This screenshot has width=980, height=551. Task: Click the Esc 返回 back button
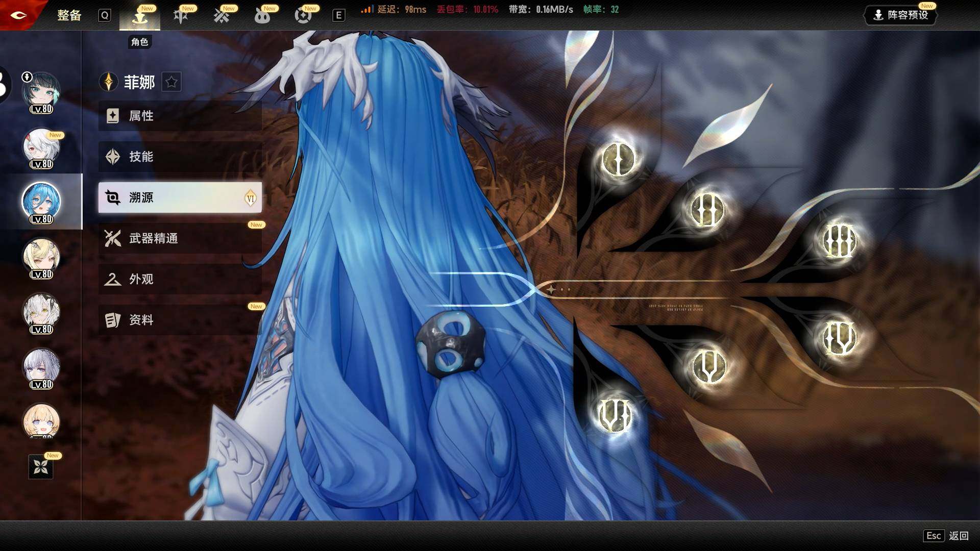click(x=946, y=536)
